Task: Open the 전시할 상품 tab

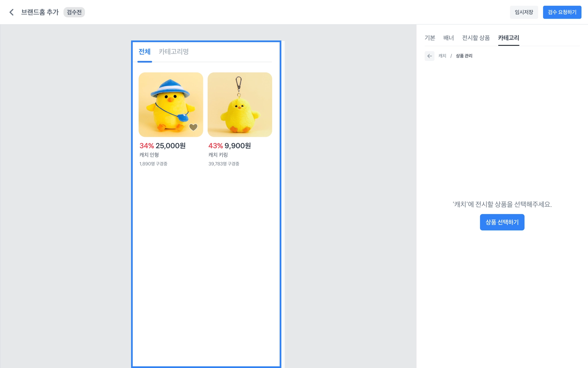Action: tap(476, 38)
